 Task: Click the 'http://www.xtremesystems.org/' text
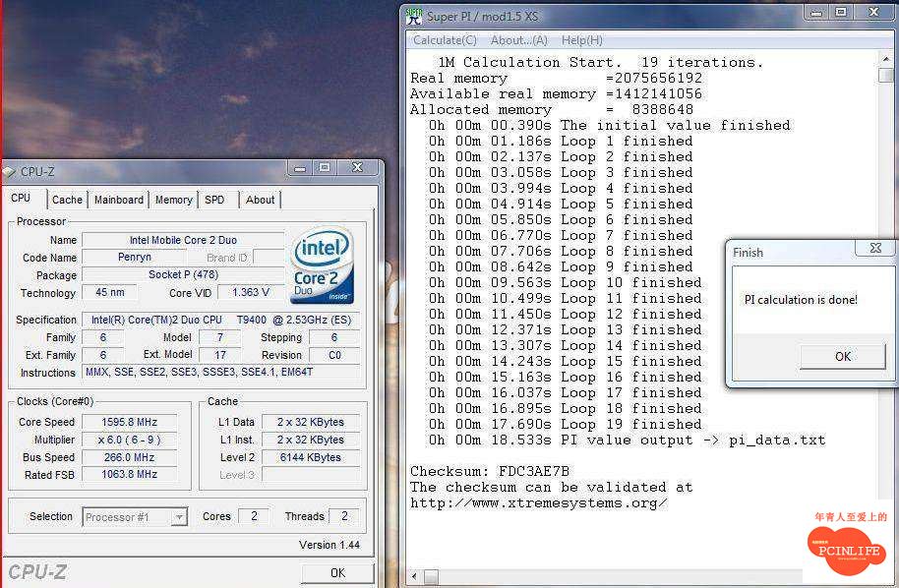tap(538, 503)
